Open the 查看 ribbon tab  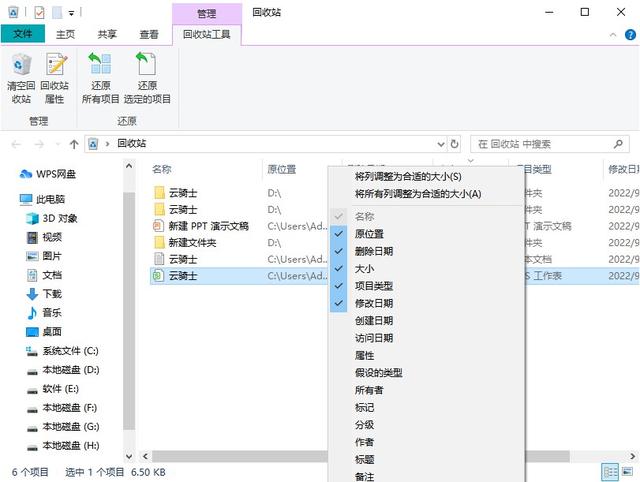[x=149, y=34]
